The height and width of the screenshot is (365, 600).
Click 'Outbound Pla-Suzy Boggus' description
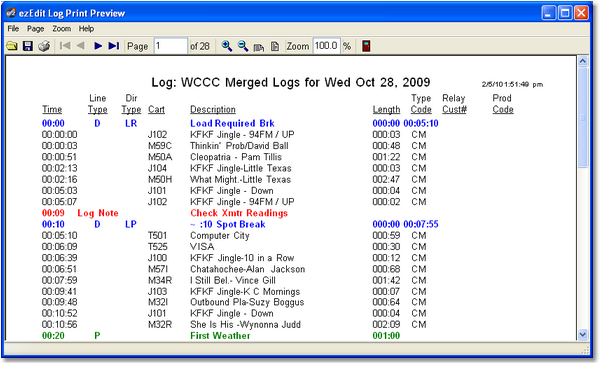[x=247, y=302]
